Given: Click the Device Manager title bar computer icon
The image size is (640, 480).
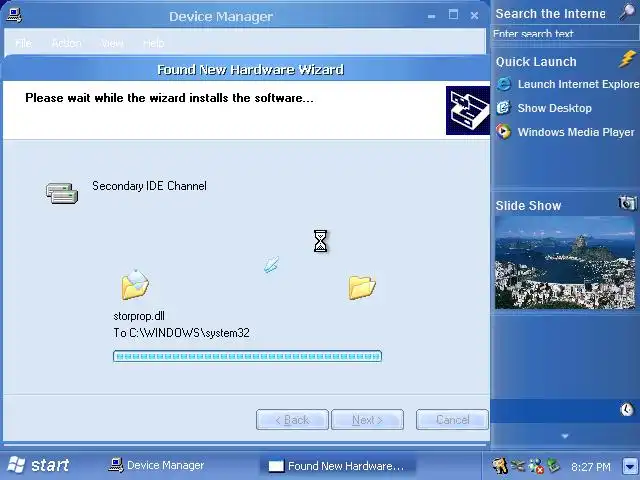Looking at the screenshot, I should 14,16.
